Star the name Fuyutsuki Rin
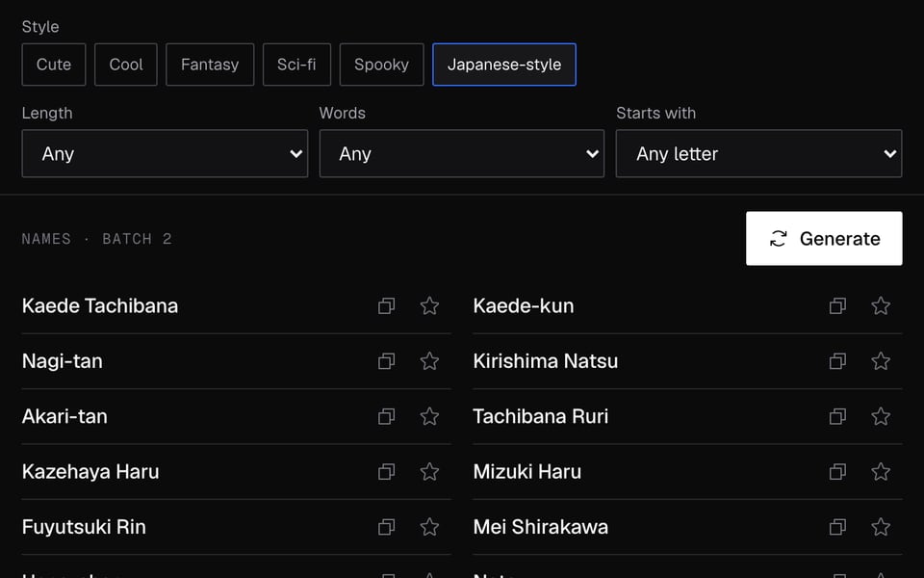 [x=429, y=527]
